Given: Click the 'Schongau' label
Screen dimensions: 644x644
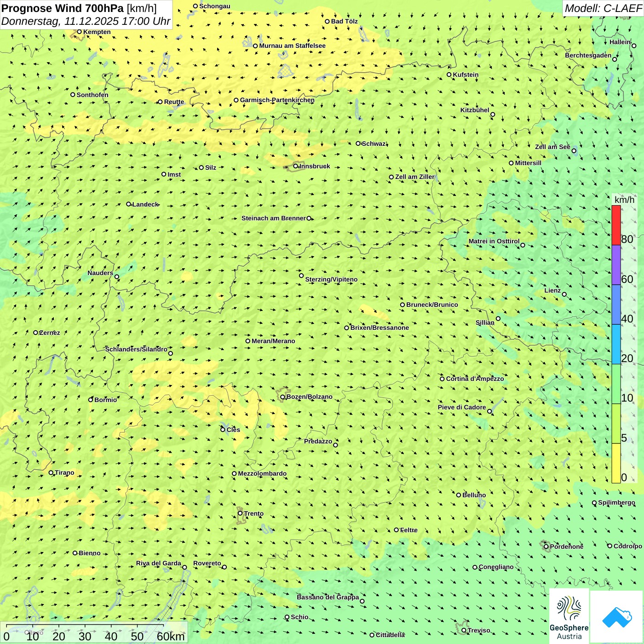Looking at the screenshot, I should pyautogui.click(x=214, y=6).
